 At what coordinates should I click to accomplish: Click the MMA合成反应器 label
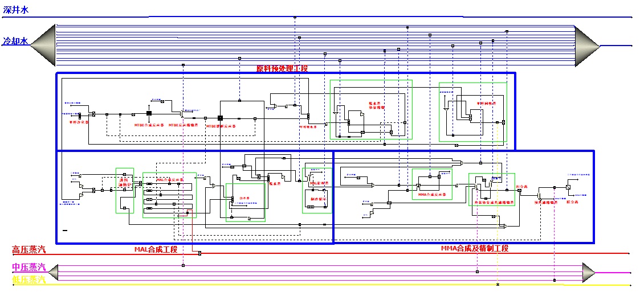433,195
